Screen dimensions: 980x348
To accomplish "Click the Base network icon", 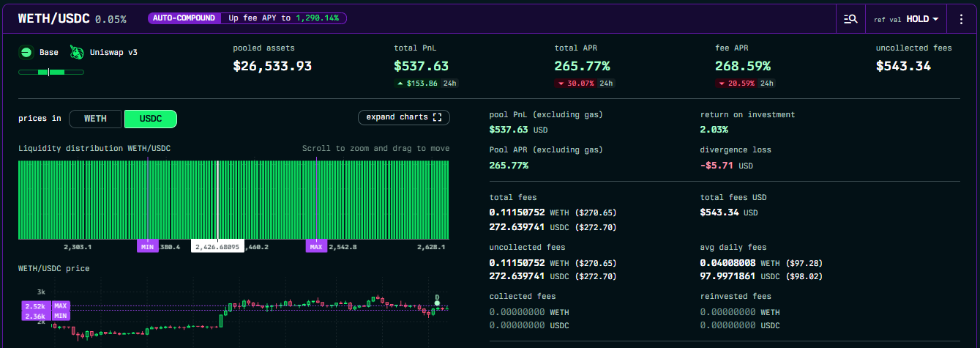I will [27, 52].
